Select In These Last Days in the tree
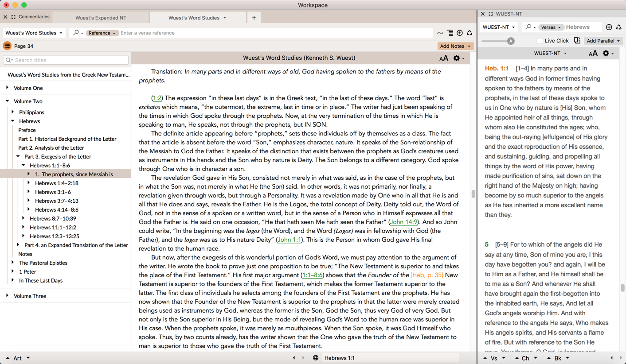 tap(41, 280)
